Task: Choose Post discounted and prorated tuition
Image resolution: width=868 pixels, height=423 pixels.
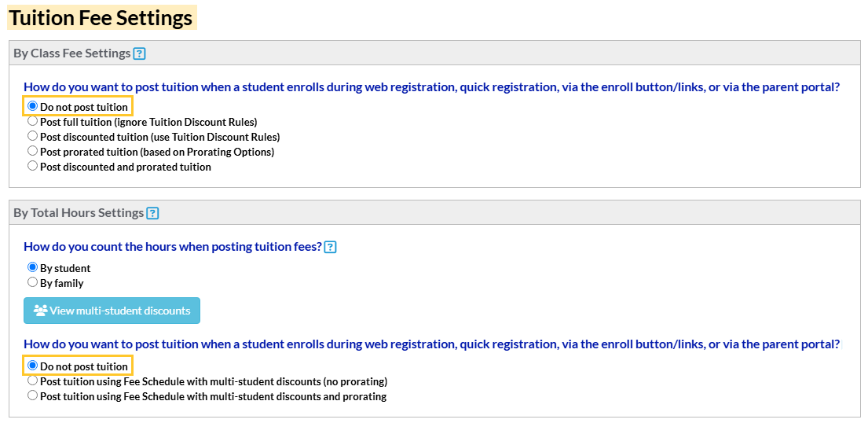Action: 32,166
